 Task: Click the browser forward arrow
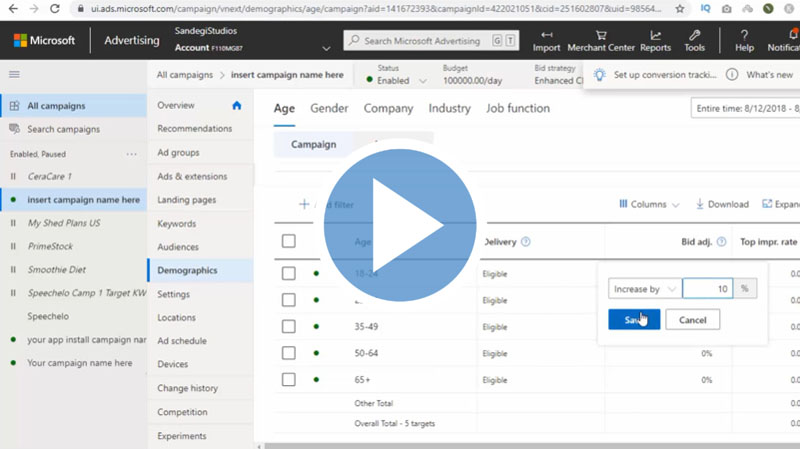click(34, 9)
